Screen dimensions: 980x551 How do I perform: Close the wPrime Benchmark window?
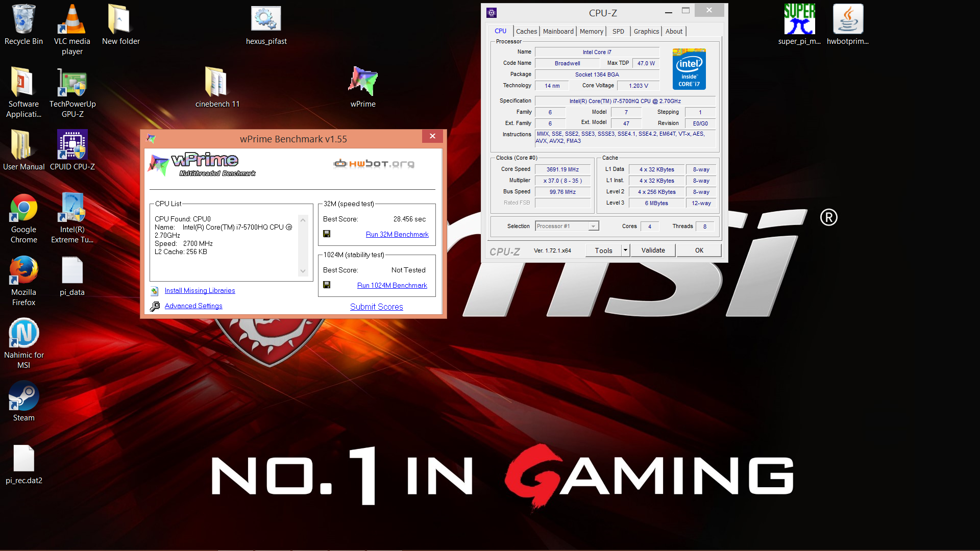click(x=432, y=136)
